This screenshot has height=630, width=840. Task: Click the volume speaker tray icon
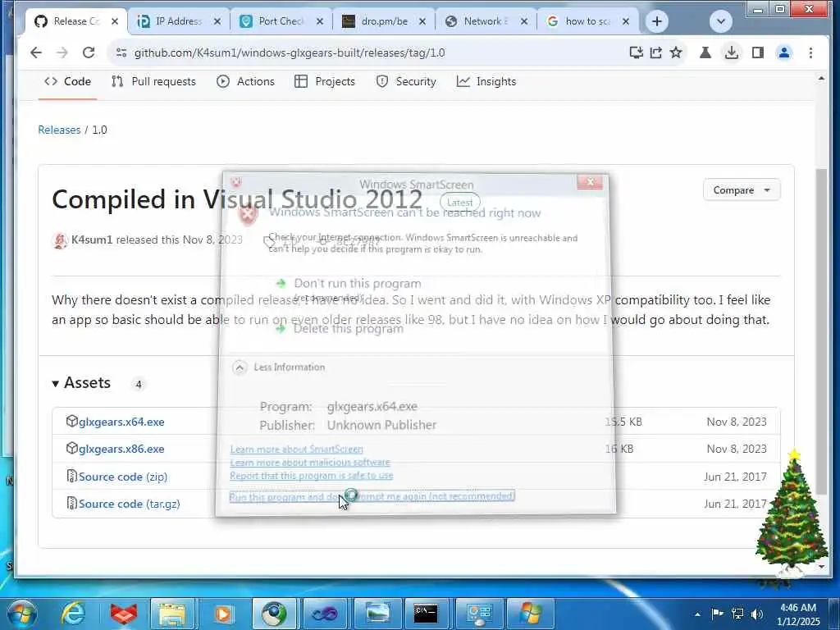tap(757, 614)
